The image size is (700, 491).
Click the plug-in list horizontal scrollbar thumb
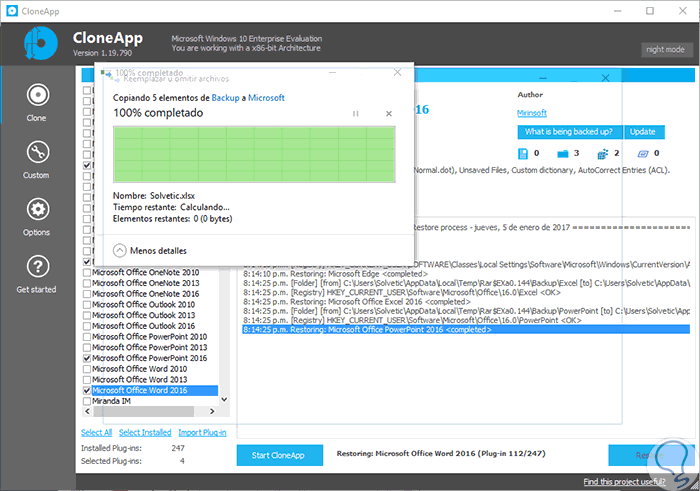(143, 411)
